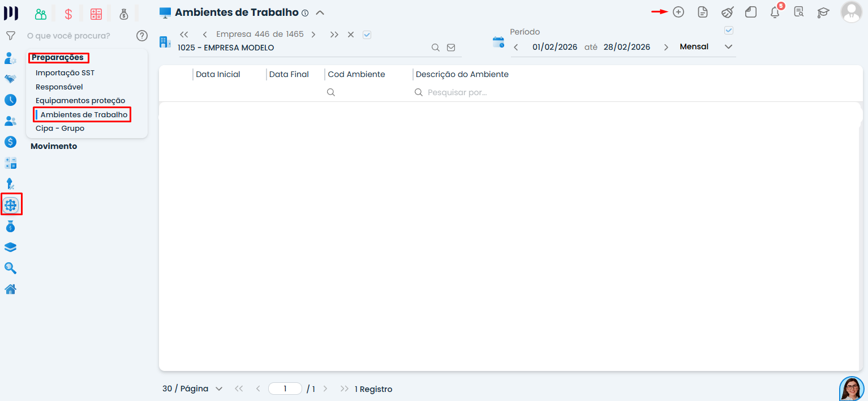The height and width of the screenshot is (401, 868).
Task: Click the green people icon in top bar
Action: (40, 14)
